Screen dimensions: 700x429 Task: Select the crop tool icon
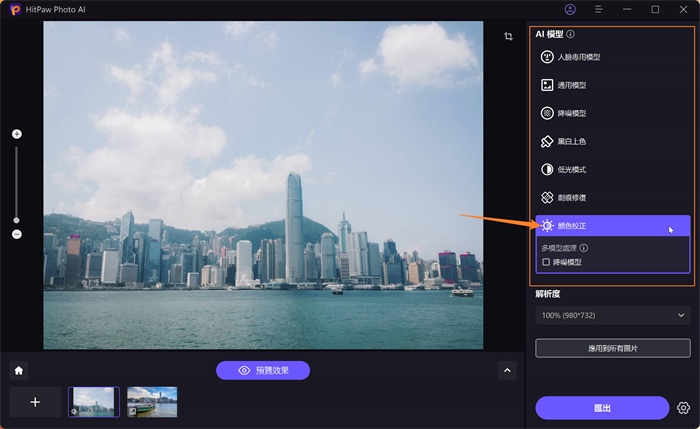pyautogui.click(x=508, y=36)
